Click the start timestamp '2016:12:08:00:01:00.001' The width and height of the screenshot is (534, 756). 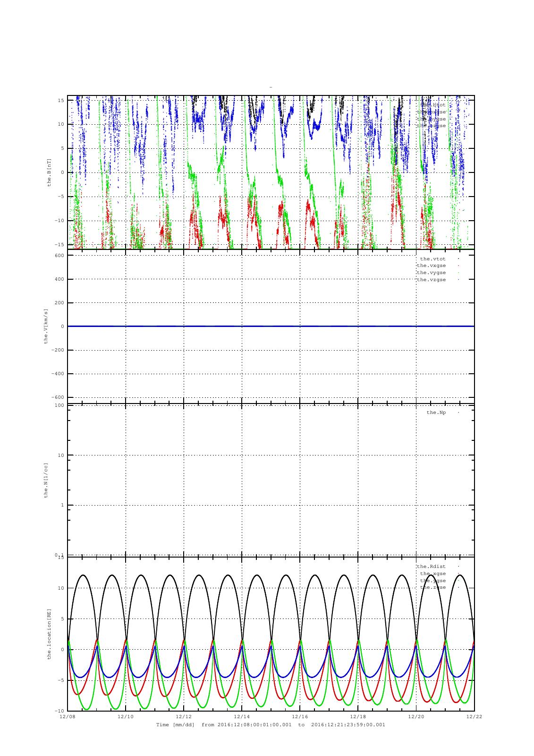pyautogui.click(x=254, y=725)
